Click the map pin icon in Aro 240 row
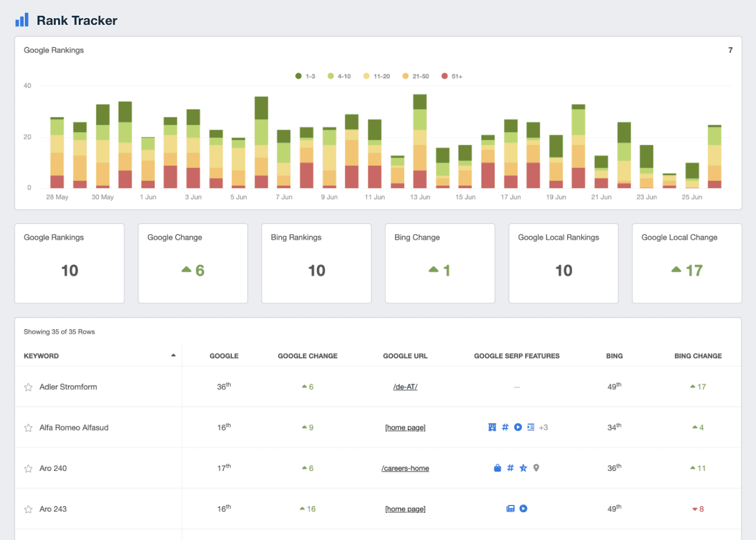The height and width of the screenshot is (540, 756). click(x=536, y=468)
